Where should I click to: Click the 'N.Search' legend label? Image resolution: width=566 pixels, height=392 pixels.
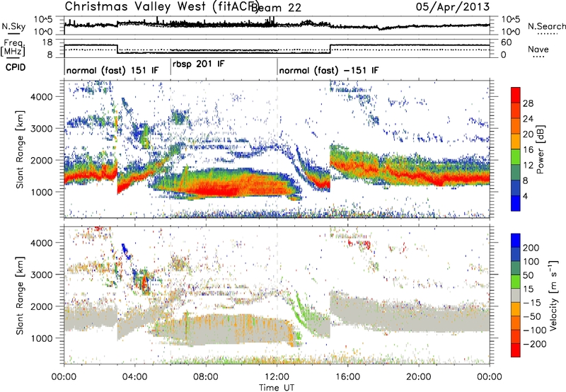546,26
